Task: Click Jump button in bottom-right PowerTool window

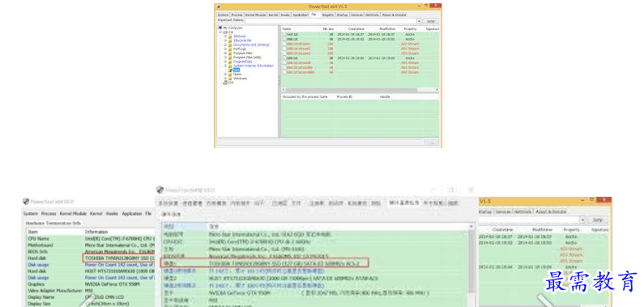Action: (x=598, y=220)
